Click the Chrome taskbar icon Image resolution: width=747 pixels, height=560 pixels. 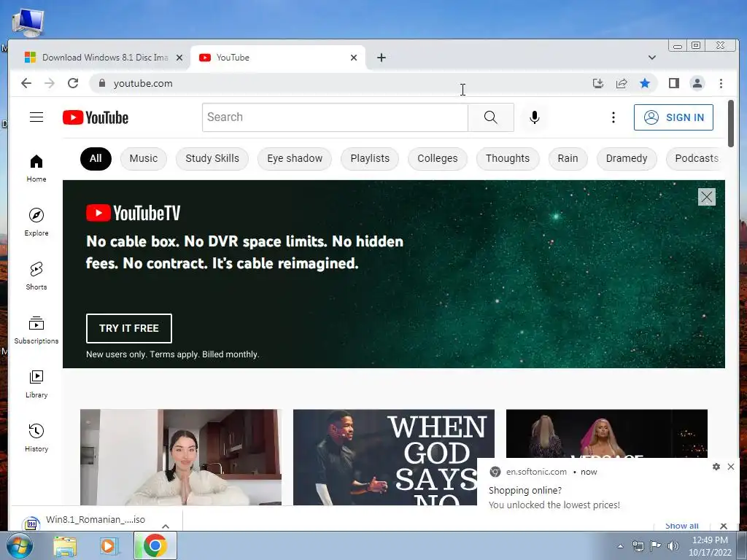(x=155, y=545)
